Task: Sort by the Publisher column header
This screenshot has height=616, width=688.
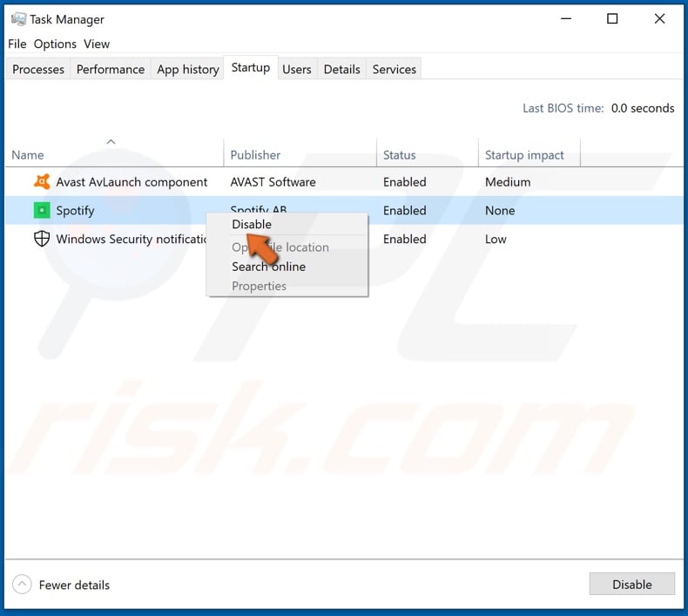Action: point(255,155)
